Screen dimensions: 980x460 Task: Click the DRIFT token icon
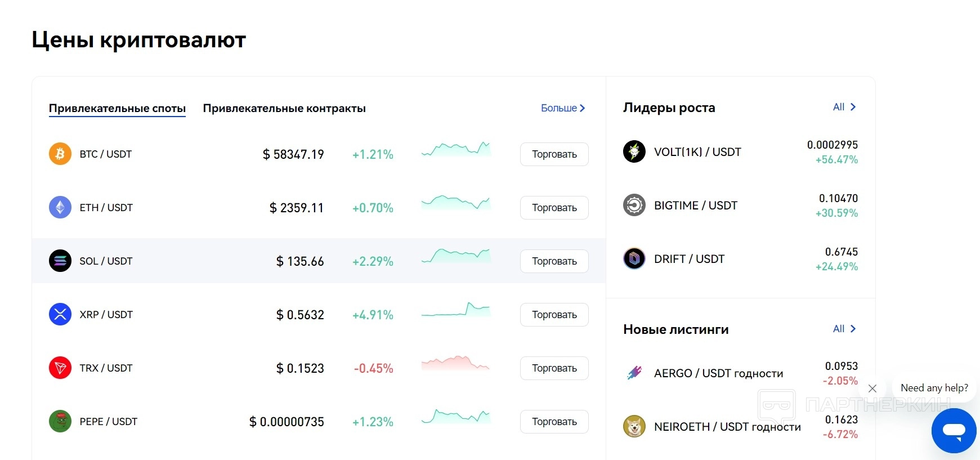634,258
